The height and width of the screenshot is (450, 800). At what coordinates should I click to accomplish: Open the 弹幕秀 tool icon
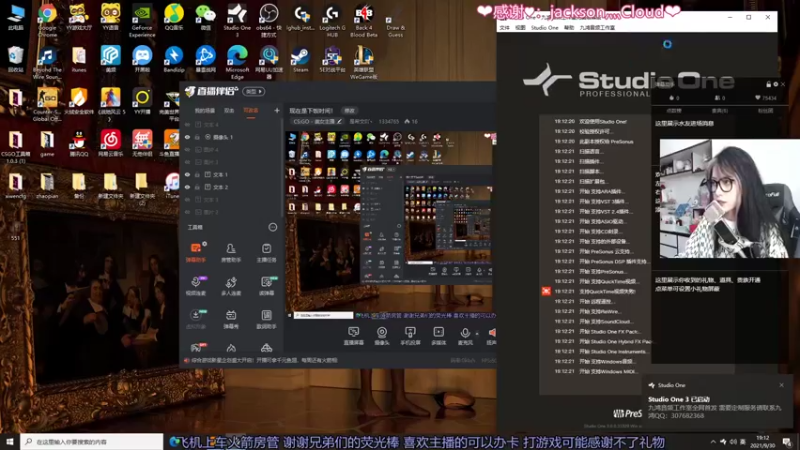click(231, 319)
